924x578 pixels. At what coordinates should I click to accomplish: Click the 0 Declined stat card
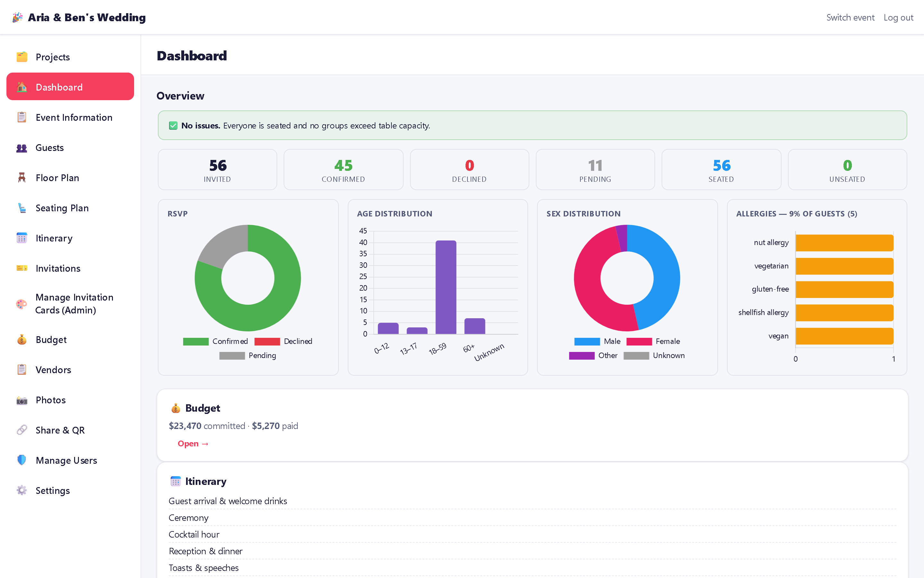pos(469,169)
